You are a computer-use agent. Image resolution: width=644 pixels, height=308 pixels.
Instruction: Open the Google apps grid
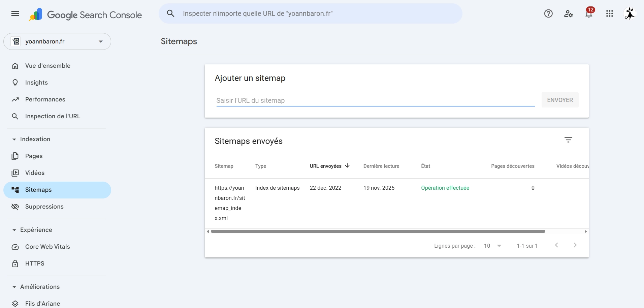click(610, 13)
